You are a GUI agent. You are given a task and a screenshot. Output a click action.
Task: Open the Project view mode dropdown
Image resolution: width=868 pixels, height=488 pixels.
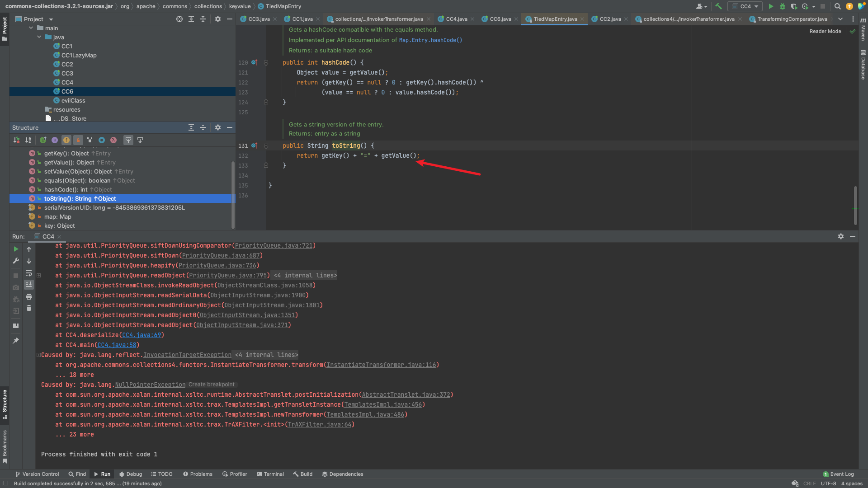[51, 19]
